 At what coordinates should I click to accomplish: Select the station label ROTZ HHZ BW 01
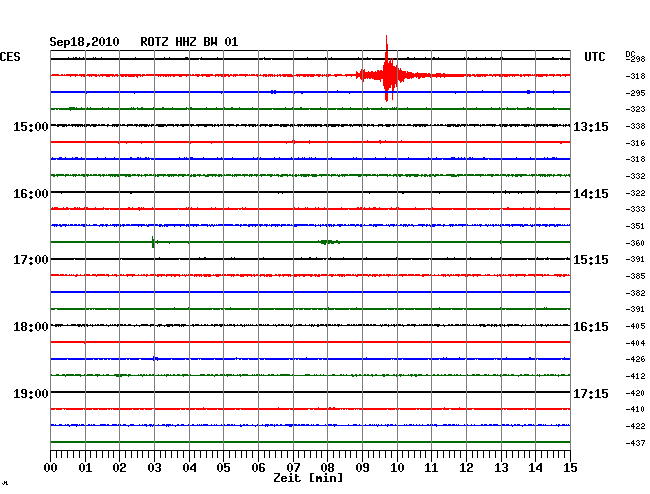click(189, 42)
